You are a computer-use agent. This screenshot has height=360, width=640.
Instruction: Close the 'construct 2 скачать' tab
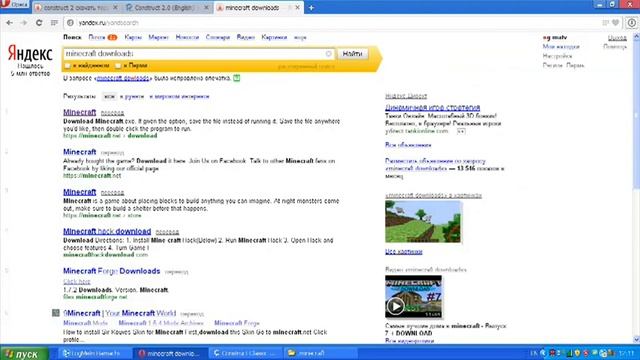click(115, 7)
